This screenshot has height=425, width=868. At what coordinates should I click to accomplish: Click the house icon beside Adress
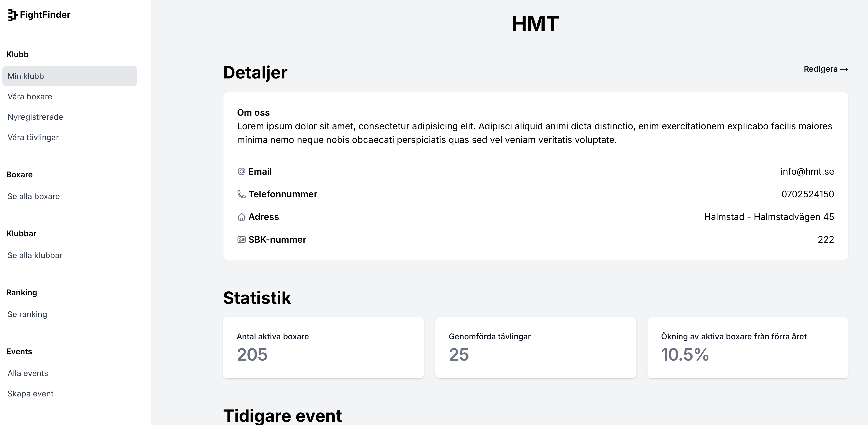[x=241, y=217]
